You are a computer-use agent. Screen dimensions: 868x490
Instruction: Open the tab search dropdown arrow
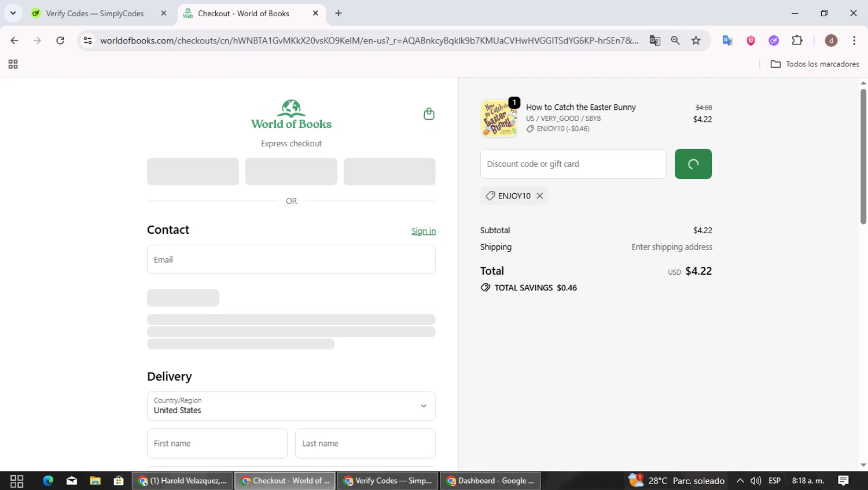[13, 13]
